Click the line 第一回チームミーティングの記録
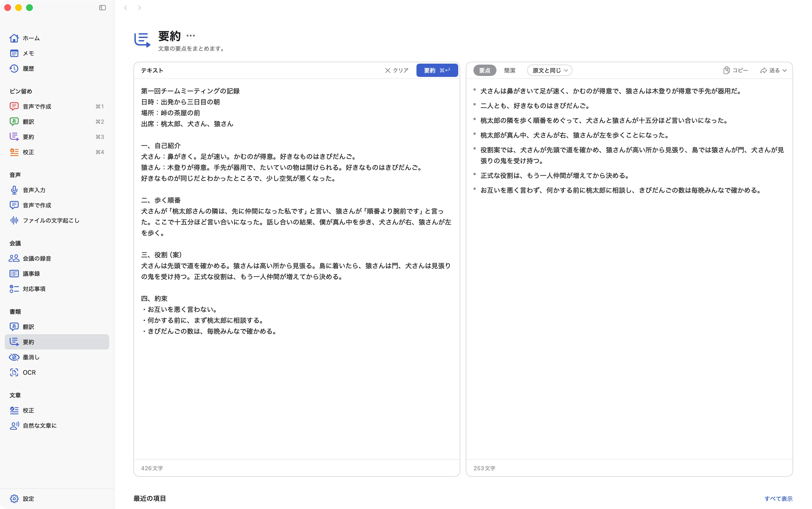This screenshot has width=812, height=509. click(190, 91)
